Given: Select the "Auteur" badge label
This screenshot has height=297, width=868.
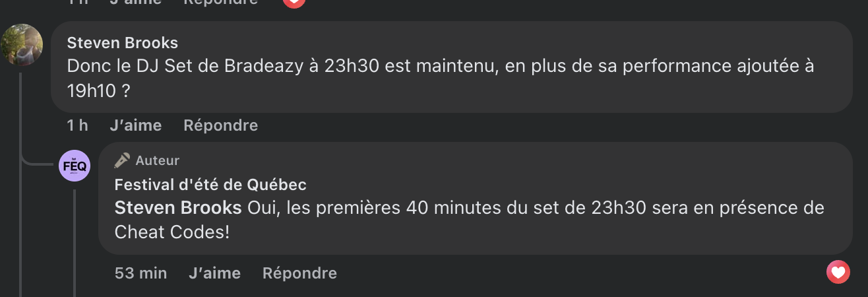Looking at the screenshot, I should pos(158,160).
